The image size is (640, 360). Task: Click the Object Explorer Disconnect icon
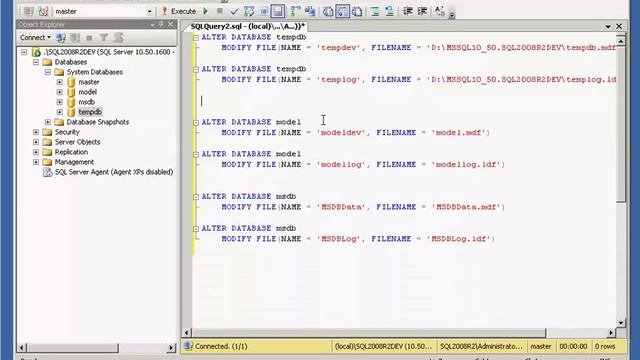(75, 38)
